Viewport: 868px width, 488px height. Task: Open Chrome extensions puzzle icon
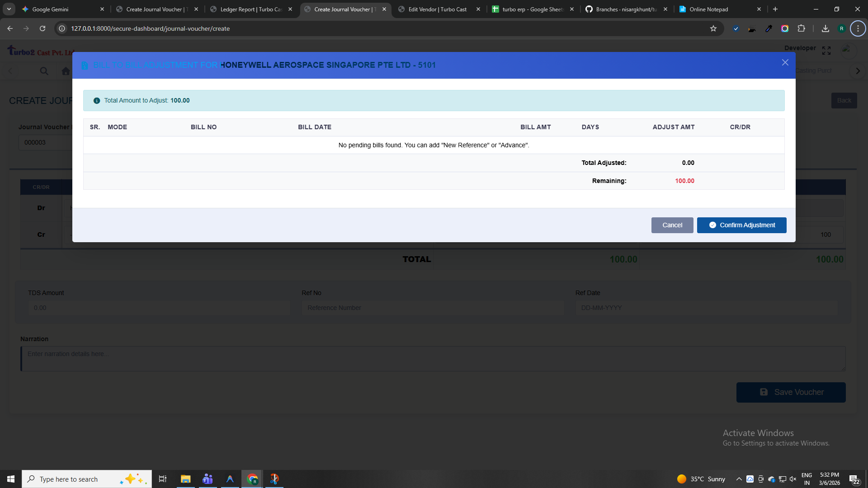[x=801, y=28]
